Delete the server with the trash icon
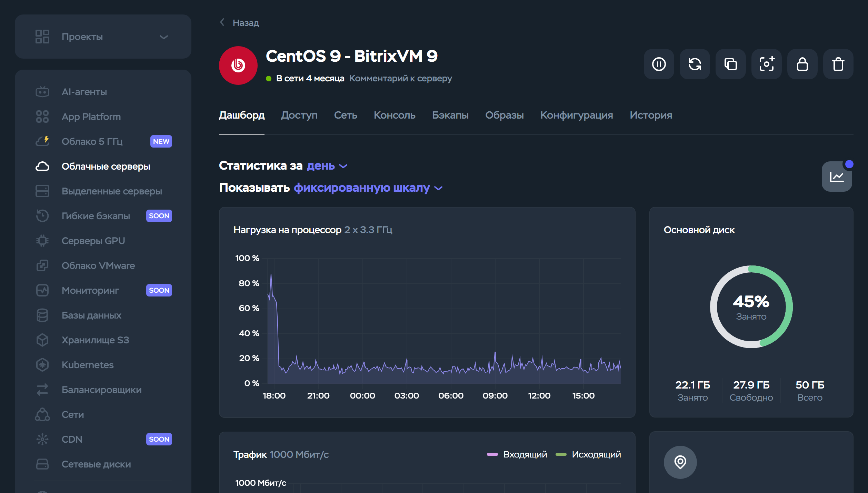This screenshot has height=493, width=868. coord(838,64)
